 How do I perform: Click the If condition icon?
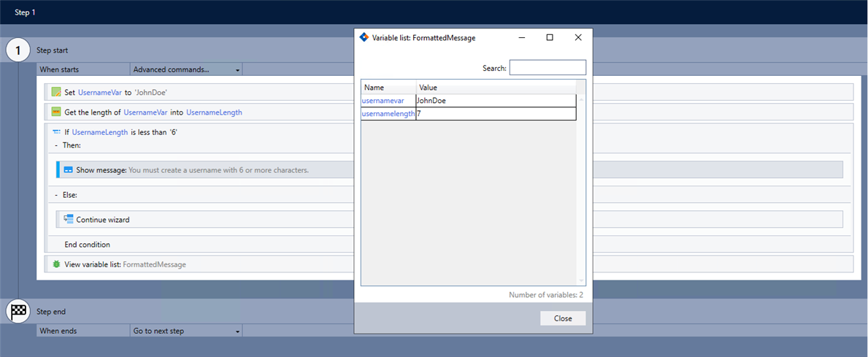pos(56,132)
